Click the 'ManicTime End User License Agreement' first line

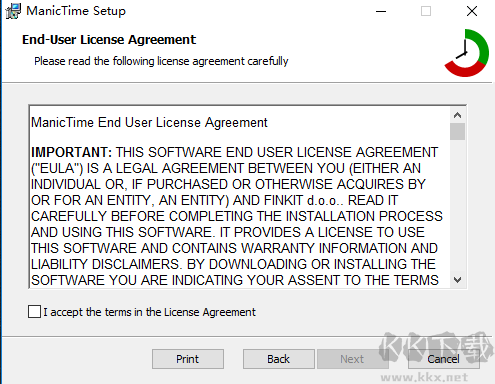pyautogui.click(x=149, y=123)
